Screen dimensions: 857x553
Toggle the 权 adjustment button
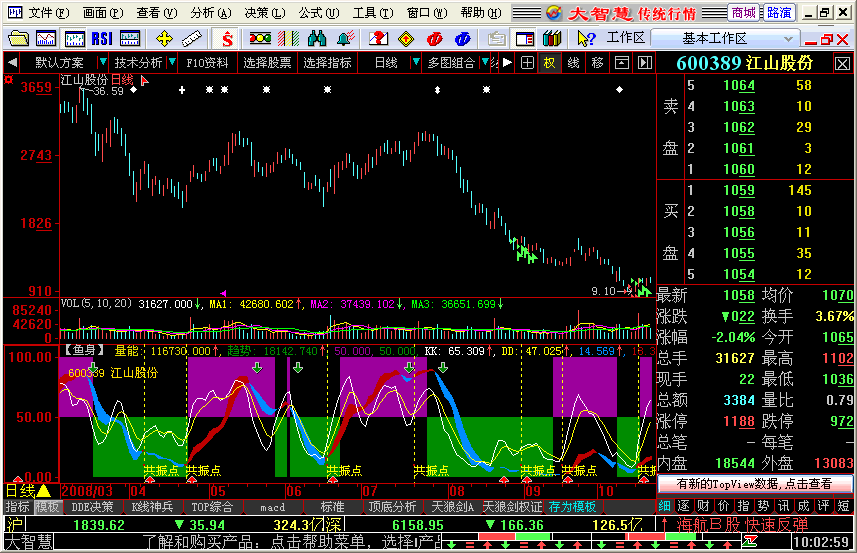coord(549,63)
